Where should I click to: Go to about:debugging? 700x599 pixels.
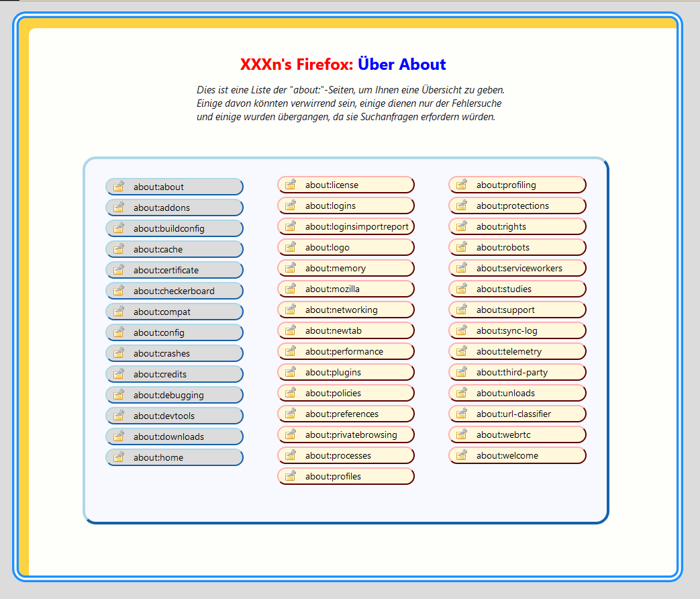pyautogui.click(x=174, y=395)
